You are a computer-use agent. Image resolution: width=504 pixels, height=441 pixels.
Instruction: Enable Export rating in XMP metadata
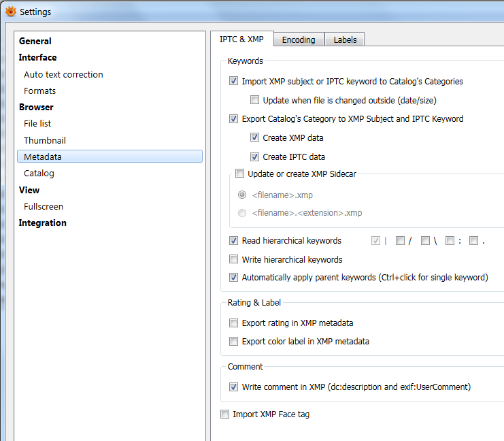[234, 323]
